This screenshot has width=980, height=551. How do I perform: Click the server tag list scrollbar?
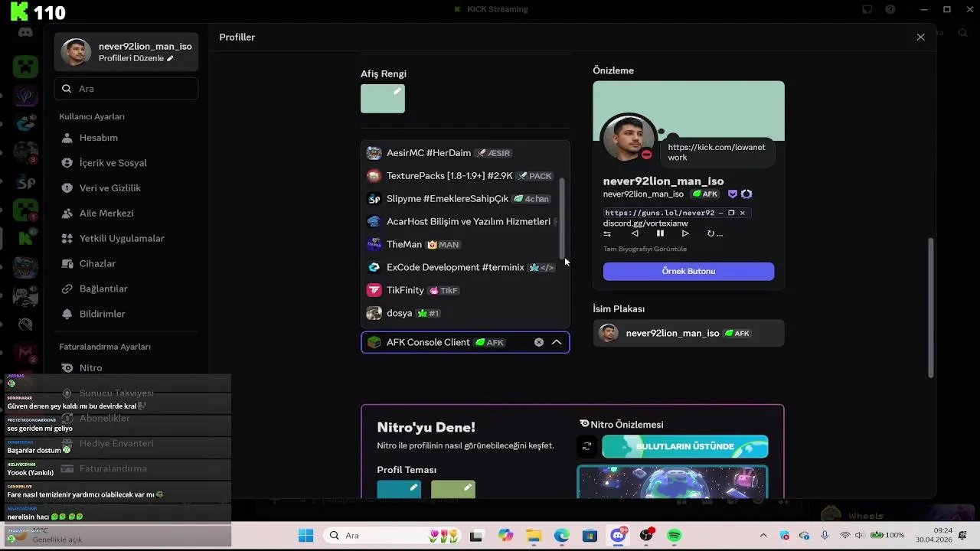(x=563, y=220)
